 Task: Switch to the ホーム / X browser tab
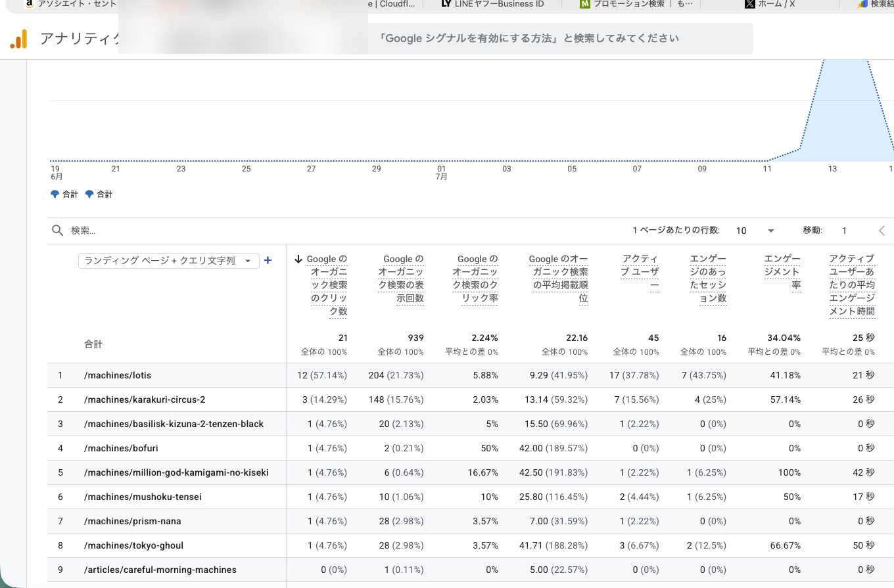(769, 4)
